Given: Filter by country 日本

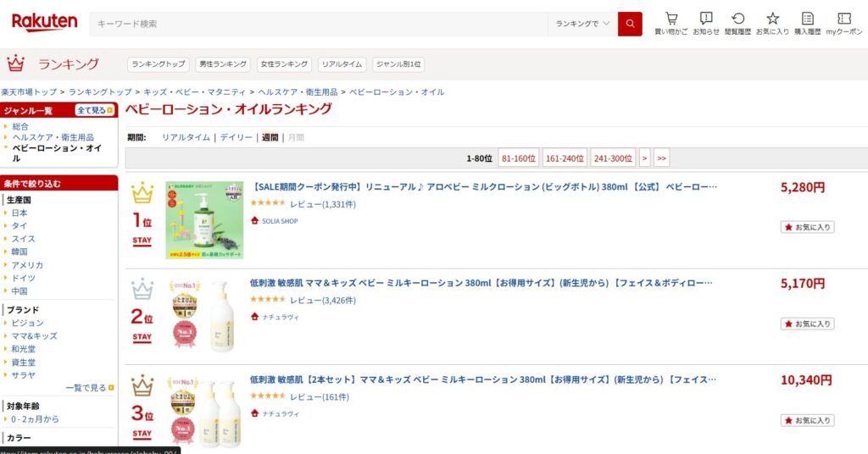Looking at the screenshot, I should 19,213.
